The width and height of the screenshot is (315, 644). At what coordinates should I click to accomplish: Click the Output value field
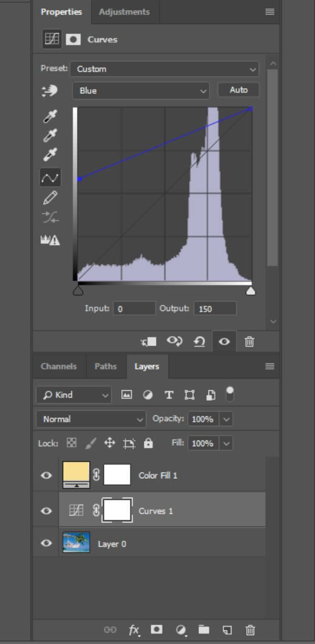(215, 308)
